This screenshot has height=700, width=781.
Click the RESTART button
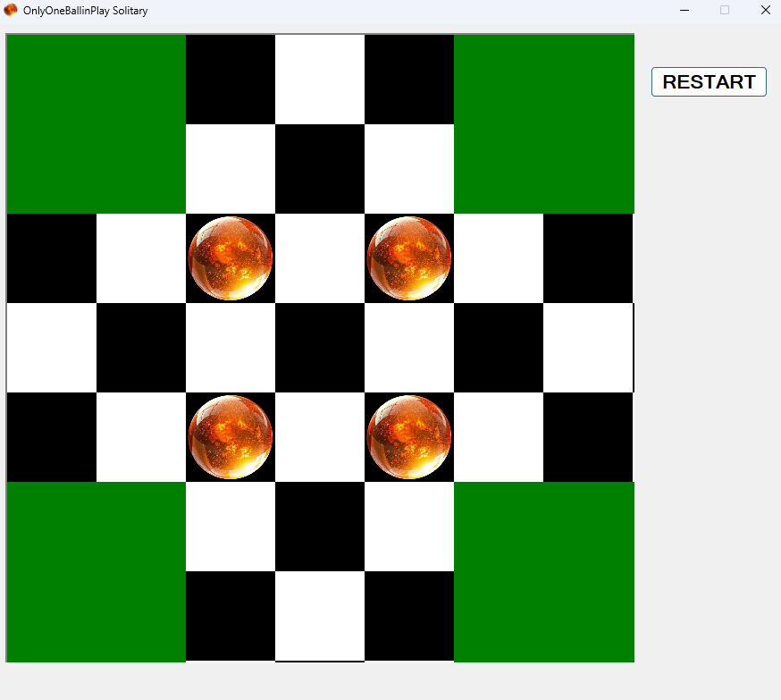(x=709, y=81)
